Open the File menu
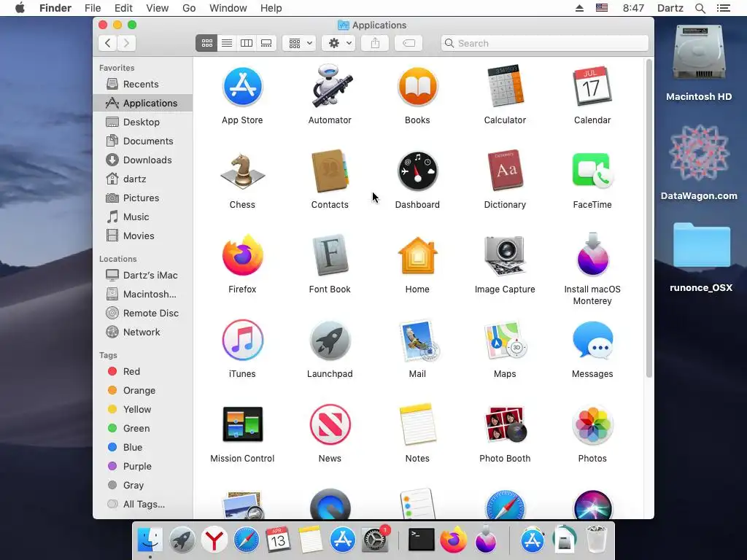 click(93, 8)
